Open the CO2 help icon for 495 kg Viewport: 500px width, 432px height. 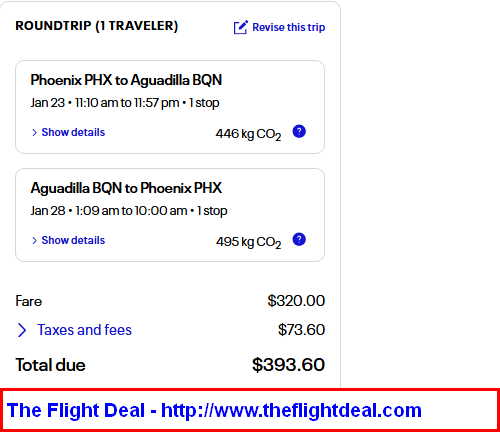click(299, 239)
